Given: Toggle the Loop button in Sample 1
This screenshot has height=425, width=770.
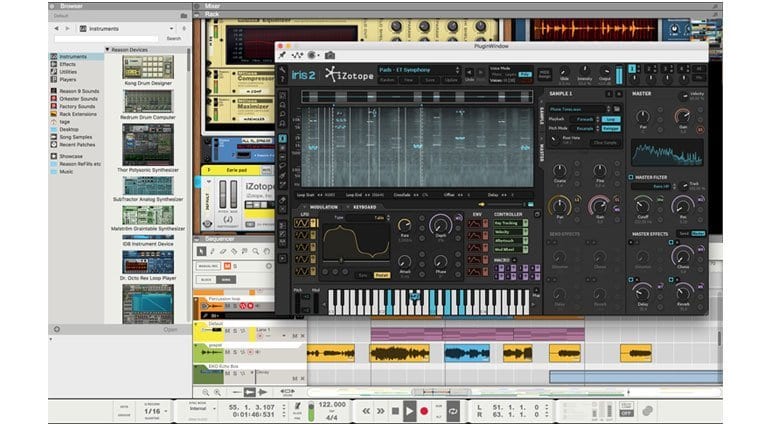Looking at the screenshot, I should 610,119.
